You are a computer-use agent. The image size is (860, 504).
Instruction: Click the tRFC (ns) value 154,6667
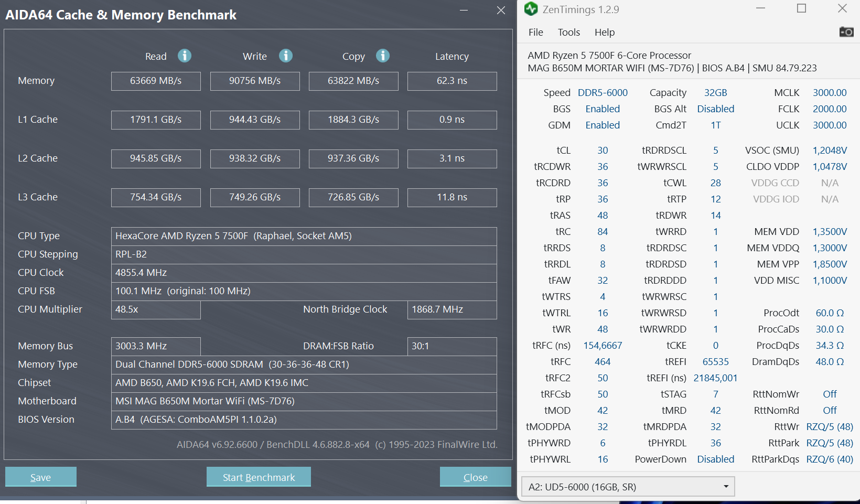(x=603, y=346)
